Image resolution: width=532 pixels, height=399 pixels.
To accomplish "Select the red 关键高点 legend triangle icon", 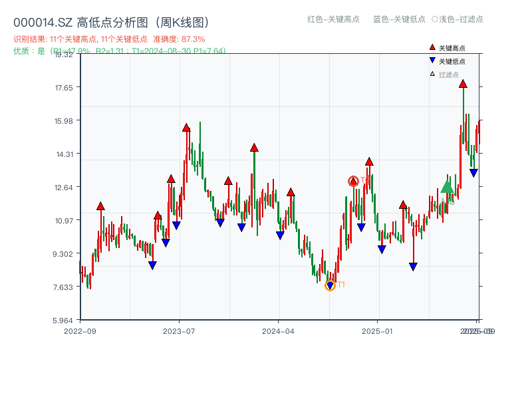I will tap(431, 47).
